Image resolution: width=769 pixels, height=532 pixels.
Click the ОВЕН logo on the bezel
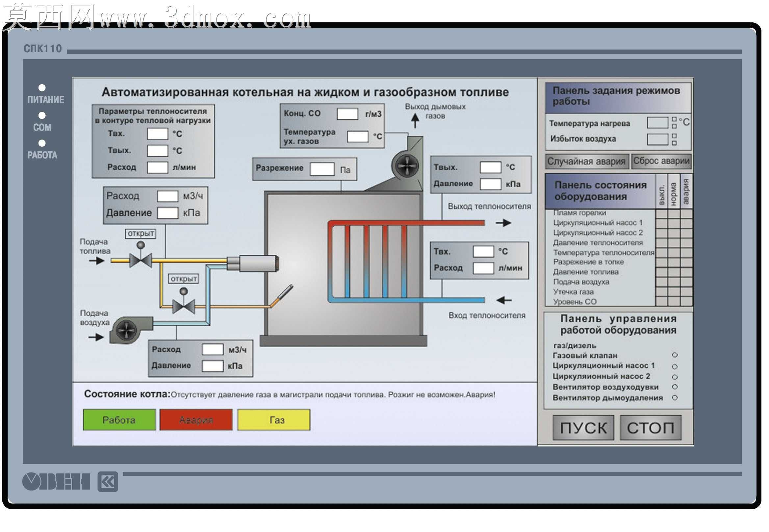tap(56, 481)
